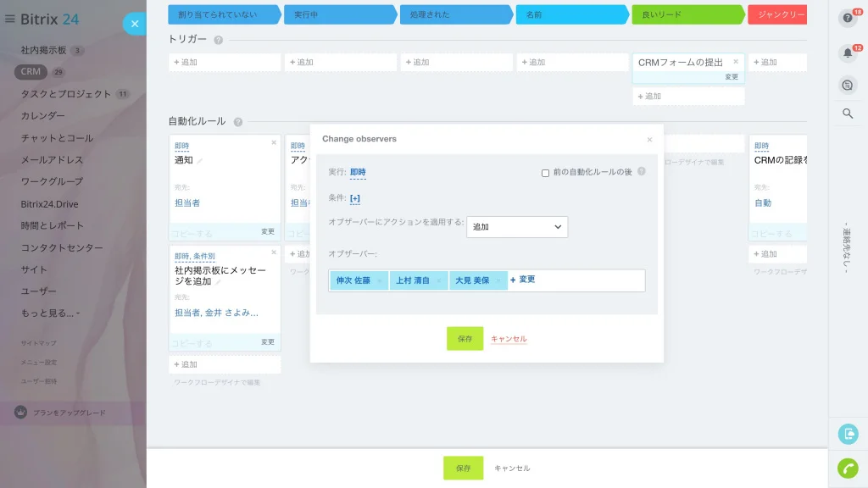Open ワークフローデザイナで編集 under first column
Screen dimensions: 868x488
[x=216, y=382]
